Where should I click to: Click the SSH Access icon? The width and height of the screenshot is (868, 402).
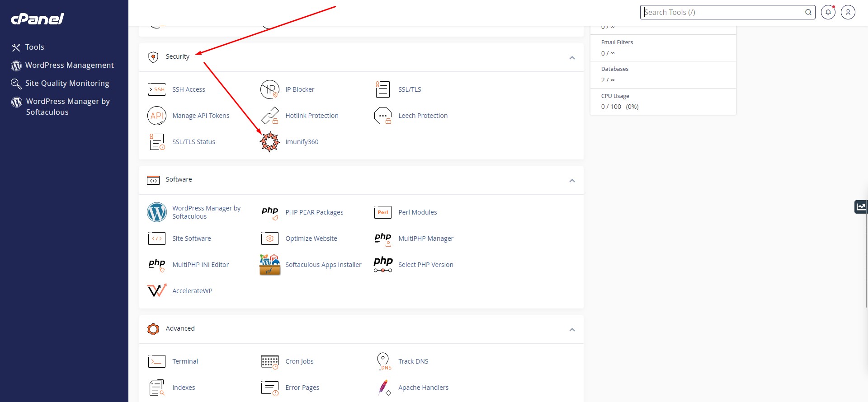tap(157, 89)
